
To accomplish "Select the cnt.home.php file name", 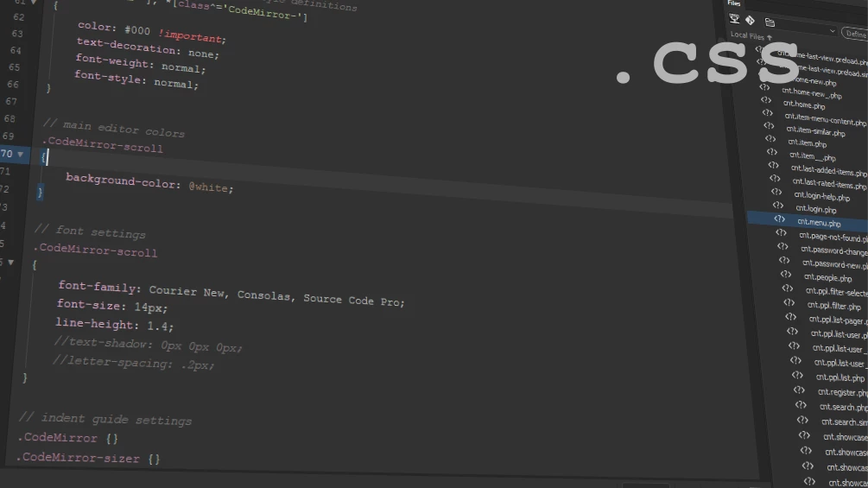I will click(804, 105).
